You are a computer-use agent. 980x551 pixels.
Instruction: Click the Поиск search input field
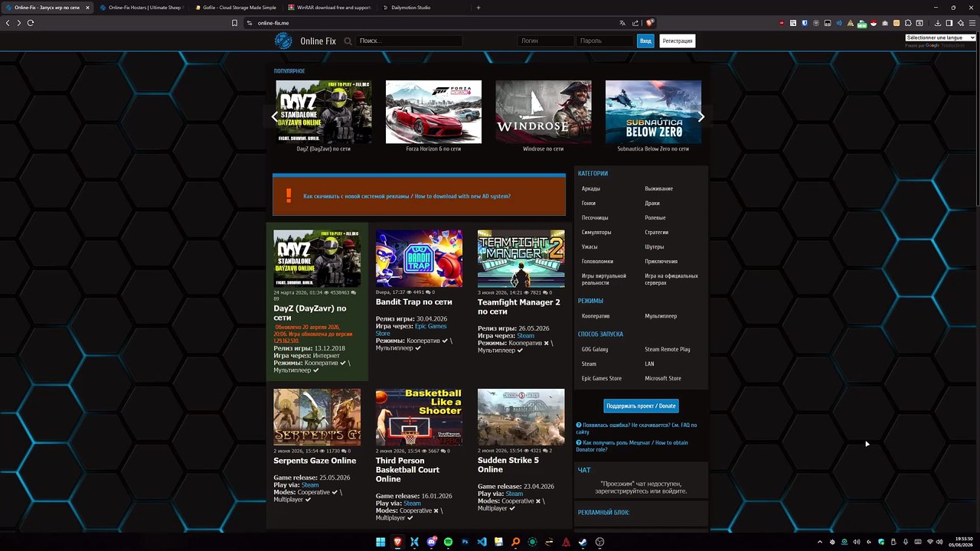click(x=410, y=41)
